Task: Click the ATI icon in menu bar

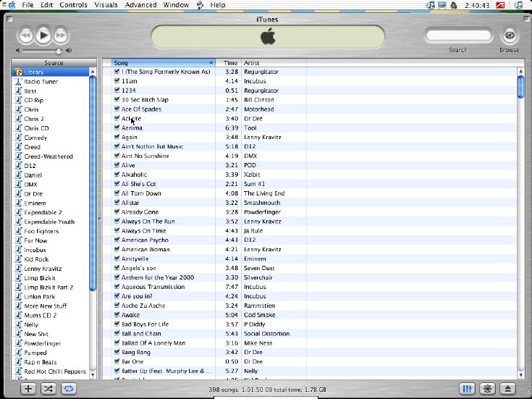Action: click(500, 5)
